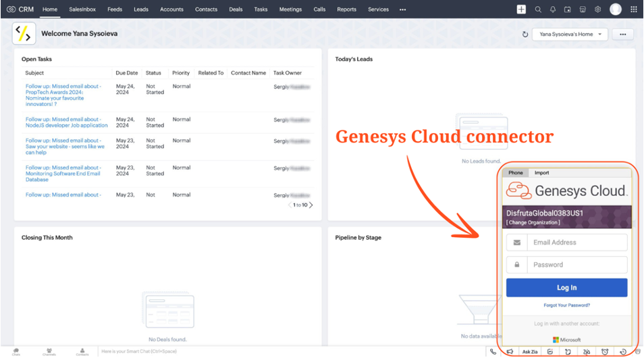The height and width of the screenshot is (362, 644).
Task: Open the Tasks tab
Action: point(261,9)
